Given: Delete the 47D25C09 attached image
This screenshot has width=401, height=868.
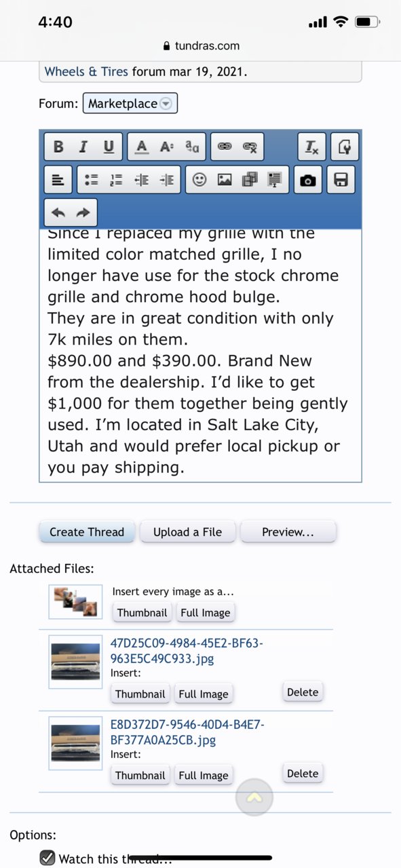Looking at the screenshot, I should pyautogui.click(x=303, y=692).
